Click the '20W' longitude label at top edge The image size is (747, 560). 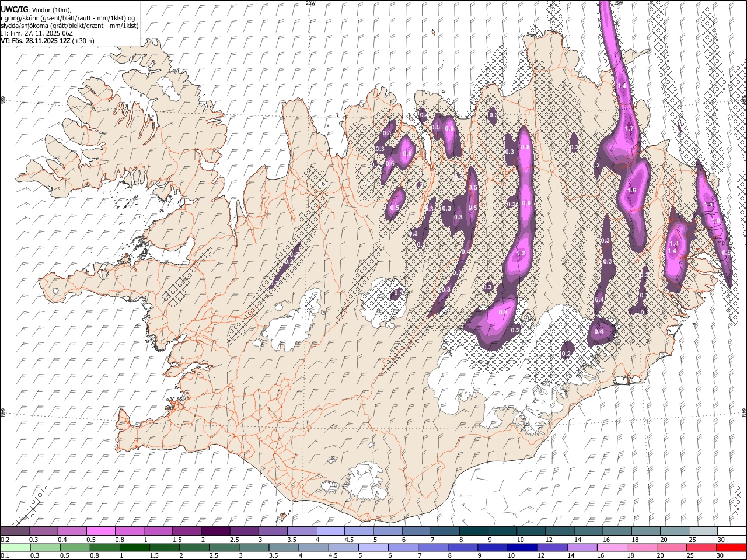point(310,3)
